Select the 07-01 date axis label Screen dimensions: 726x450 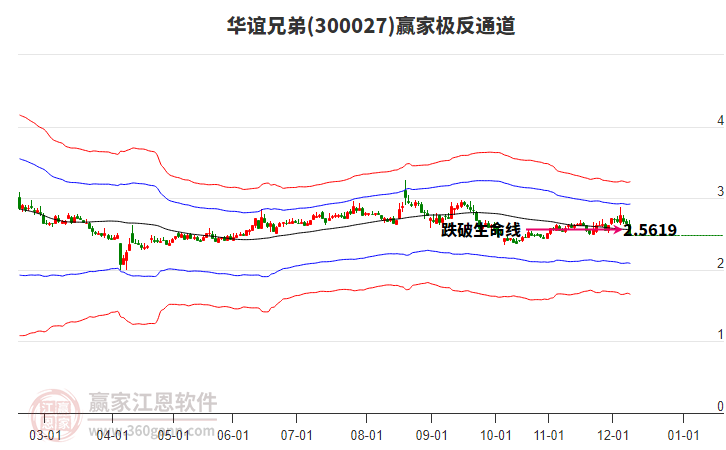tap(296, 435)
